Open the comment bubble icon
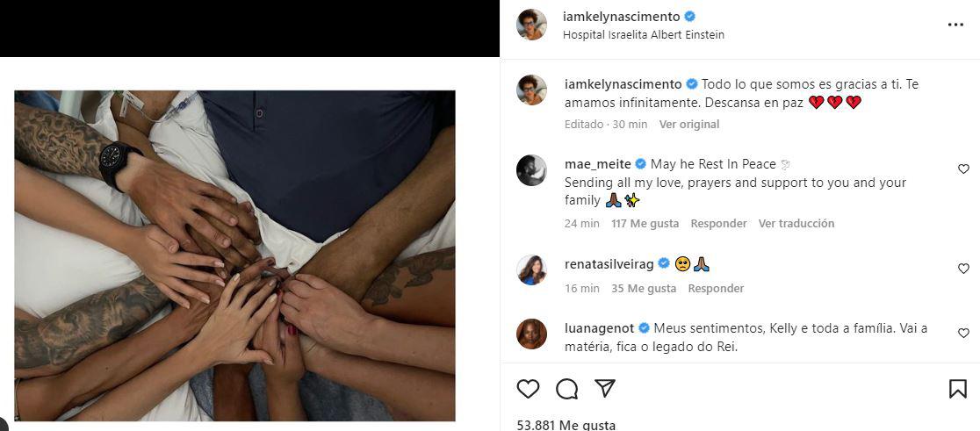The height and width of the screenshot is (431, 980). coord(566,388)
